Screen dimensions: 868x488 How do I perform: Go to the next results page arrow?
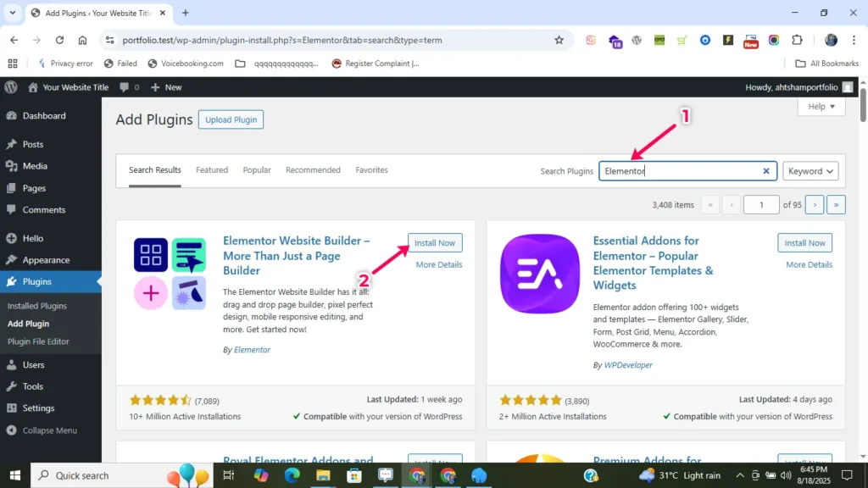[814, 204]
